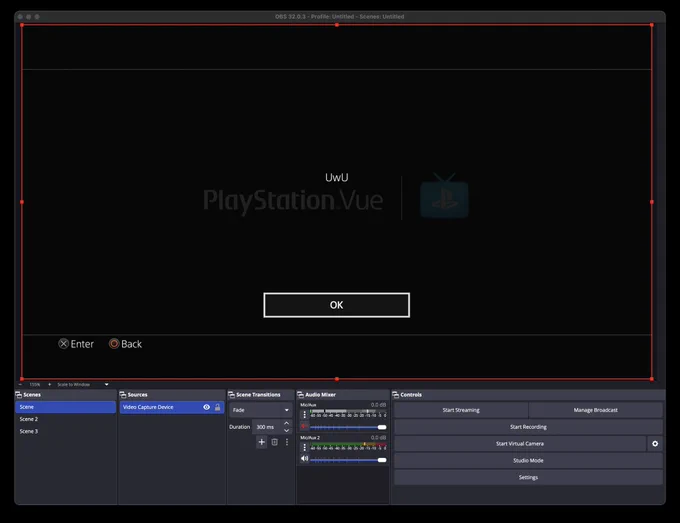Open Mic/Aux options three-dot menu

pyautogui.click(x=304, y=415)
